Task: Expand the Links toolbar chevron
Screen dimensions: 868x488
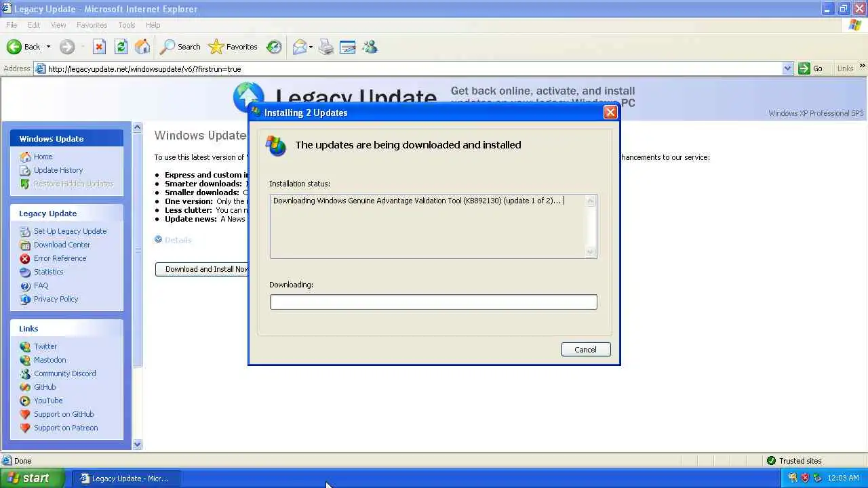Action: [x=862, y=66]
